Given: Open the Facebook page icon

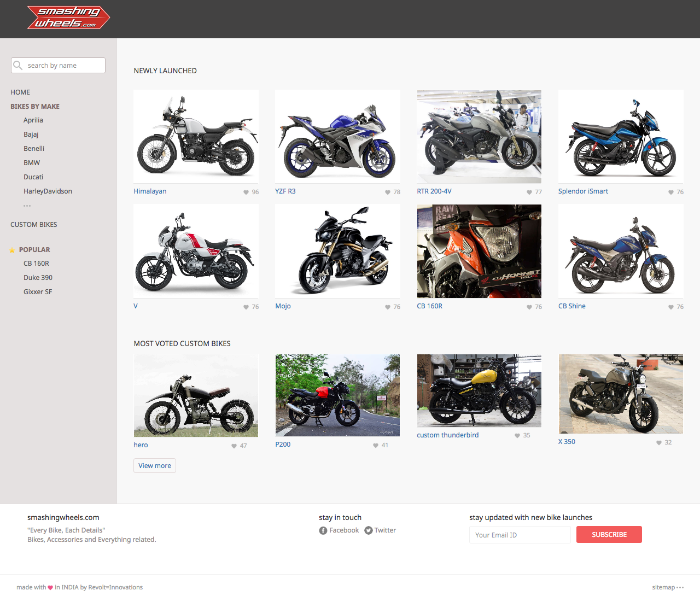Looking at the screenshot, I should click(x=322, y=530).
